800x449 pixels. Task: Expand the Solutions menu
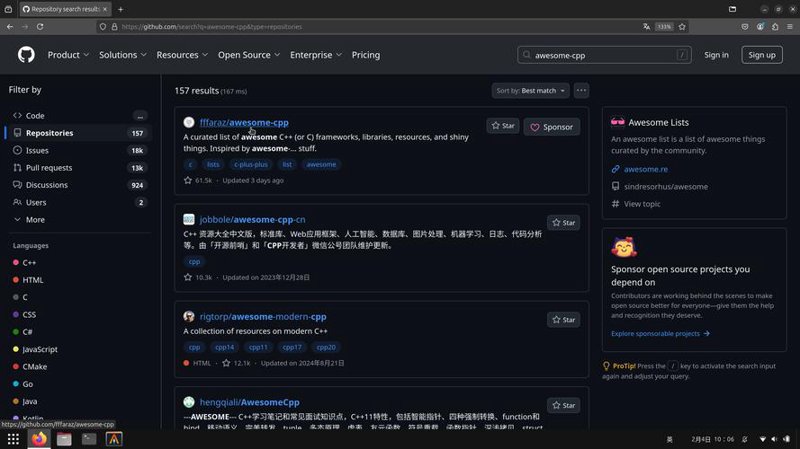click(122, 55)
